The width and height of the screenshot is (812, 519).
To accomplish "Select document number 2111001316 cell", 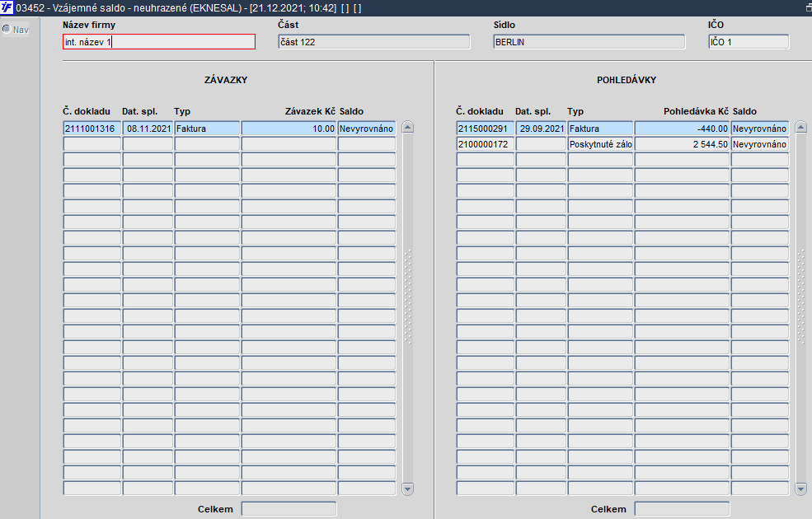I will click(x=92, y=129).
